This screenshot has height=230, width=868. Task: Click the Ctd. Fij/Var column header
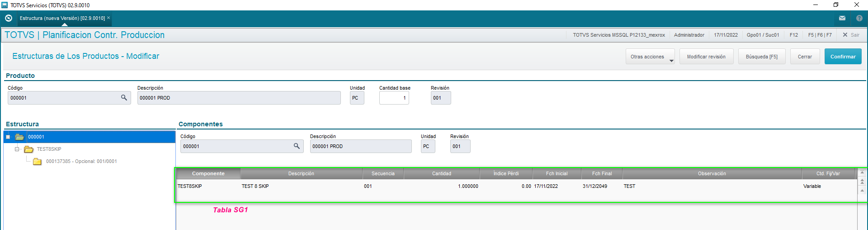point(828,173)
